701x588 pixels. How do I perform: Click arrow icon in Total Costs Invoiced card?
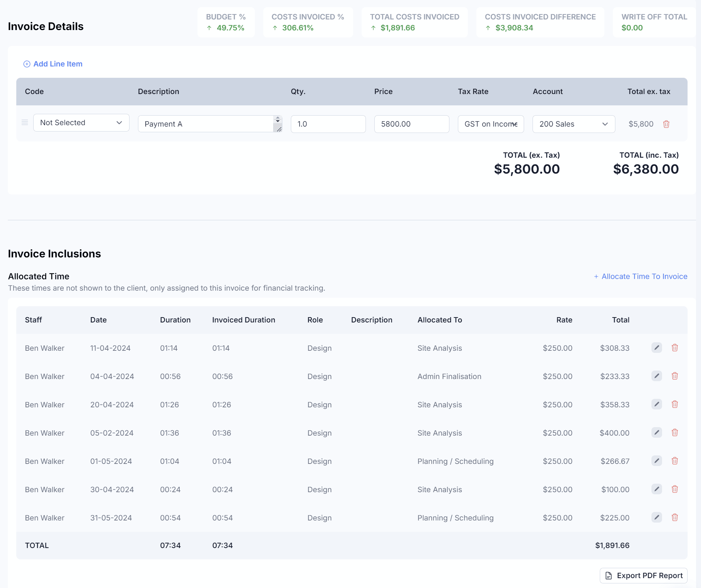click(373, 28)
